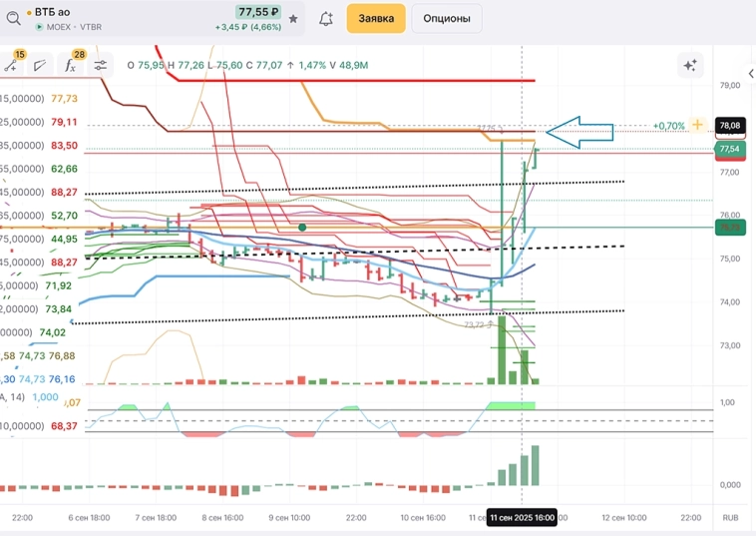Collapse the side panel chevron
756x536 pixels.
click(x=750, y=74)
